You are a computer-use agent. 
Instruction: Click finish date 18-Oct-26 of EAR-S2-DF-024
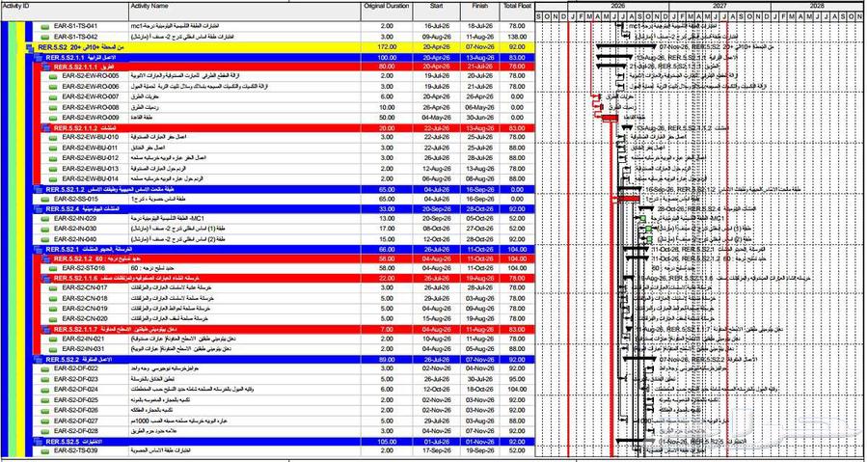(x=480, y=390)
